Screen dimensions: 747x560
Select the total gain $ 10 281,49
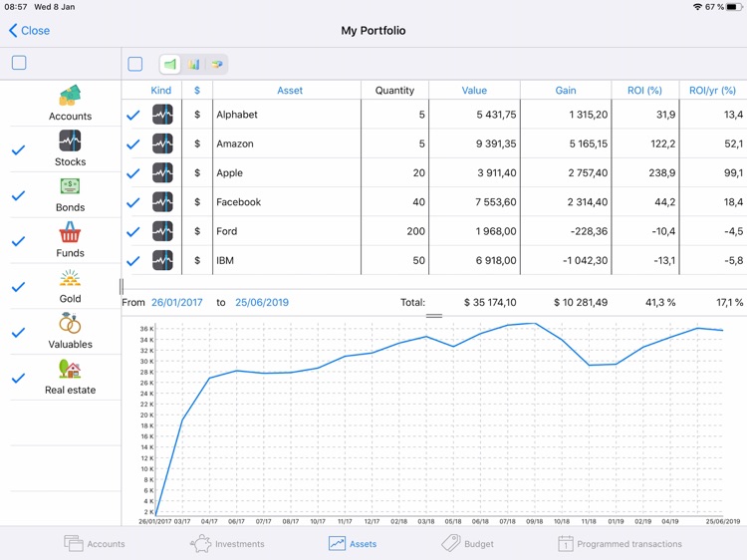[581, 302]
